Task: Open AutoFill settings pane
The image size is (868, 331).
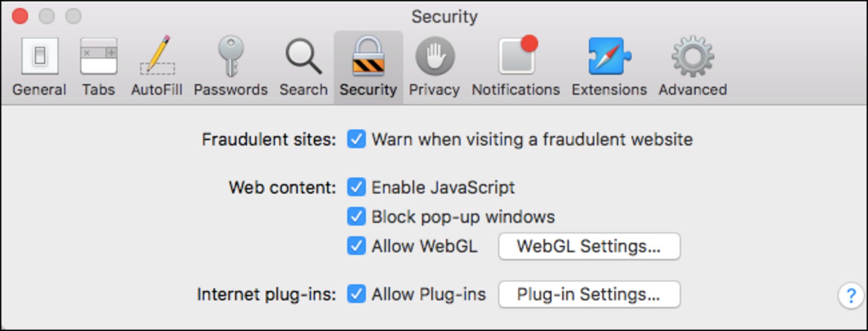Action: (x=157, y=66)
